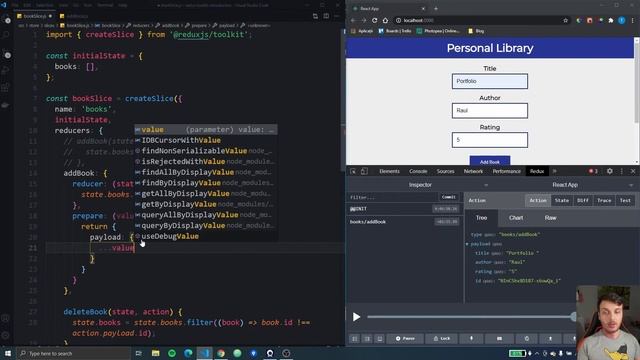The height and width of the screenshot is (360, 640).
Task: Open DevTools customize kebab menu
Action: click(x=622, y=171)
